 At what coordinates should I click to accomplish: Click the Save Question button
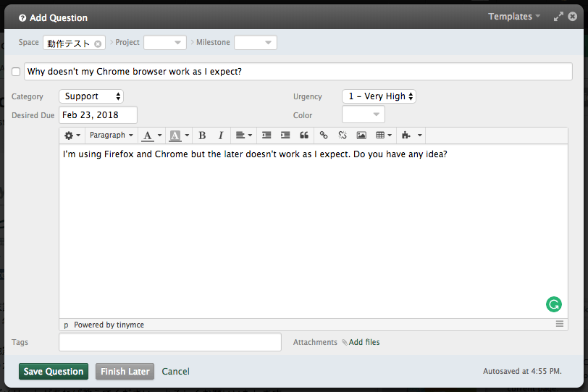pyautogui.click(x=54, y=372)
